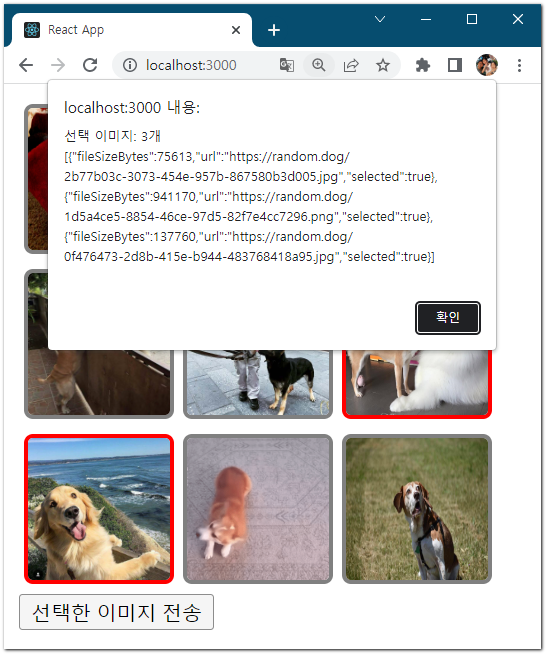Open Chrome three-dot menu

(519, 65)
